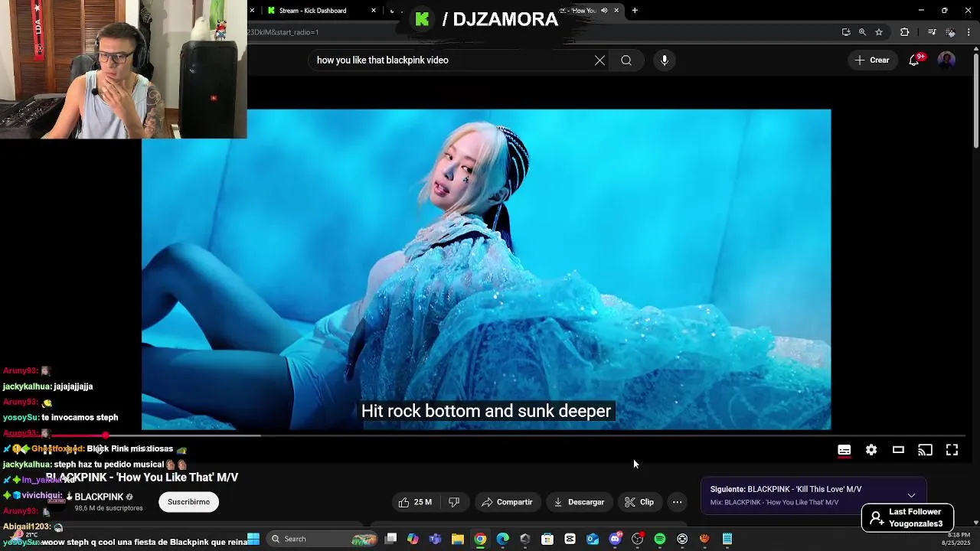Click the 'te invocamos steph' chat message
The width and height of the screenshot is (980, 551).
click(x=80, y=418)
